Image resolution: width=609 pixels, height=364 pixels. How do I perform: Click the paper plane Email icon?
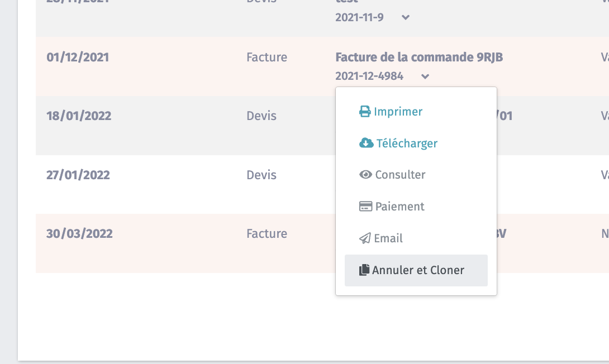[365, 238]
